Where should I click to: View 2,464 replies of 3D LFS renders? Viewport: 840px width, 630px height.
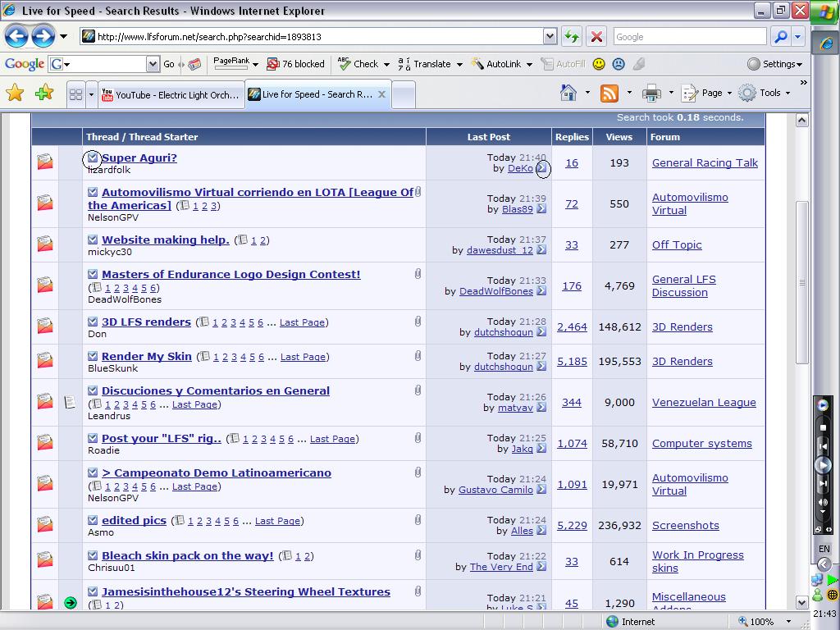[x=572, y=326]
